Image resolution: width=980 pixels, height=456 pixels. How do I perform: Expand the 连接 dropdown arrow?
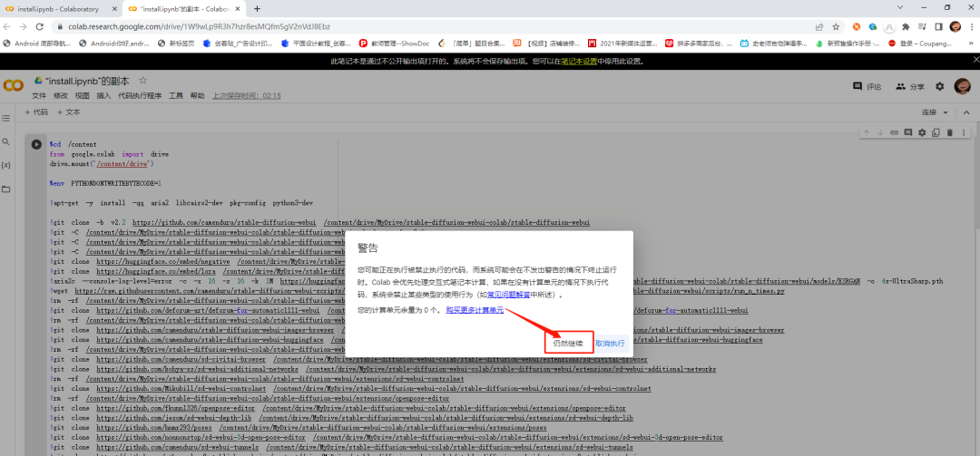coord(946,112)
